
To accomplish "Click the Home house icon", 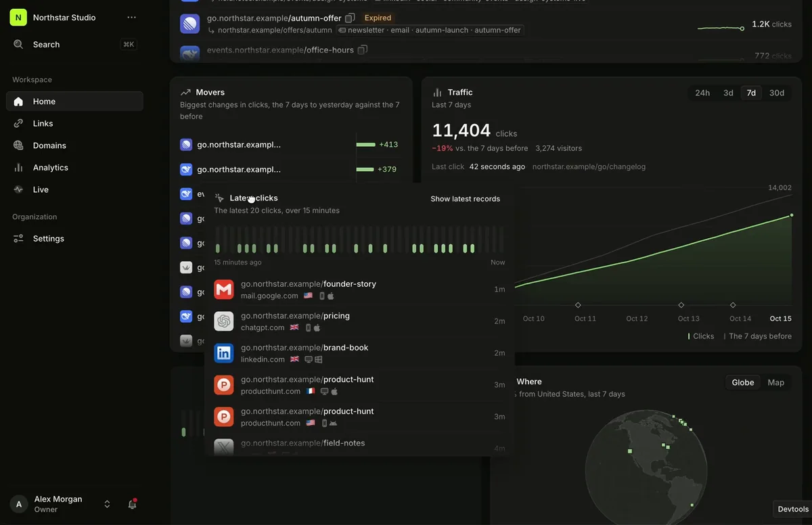I will (x=18, y=101).
